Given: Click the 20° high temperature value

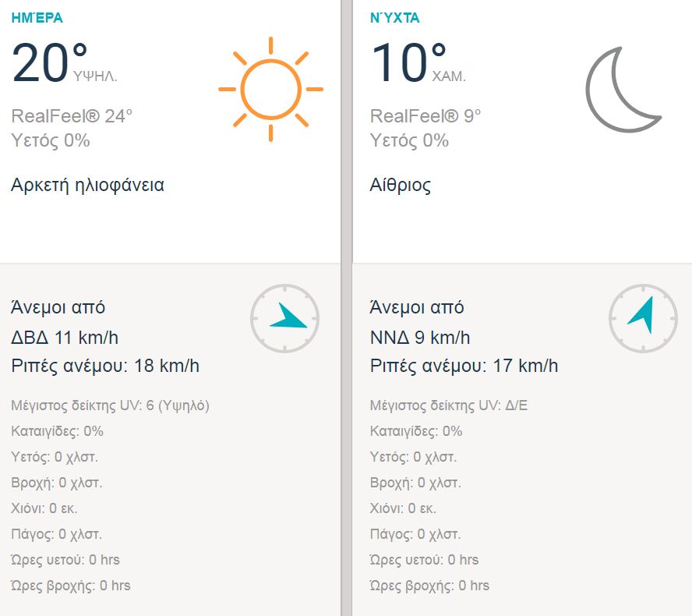Looking at the screenshot, I should tap(50, 62).
